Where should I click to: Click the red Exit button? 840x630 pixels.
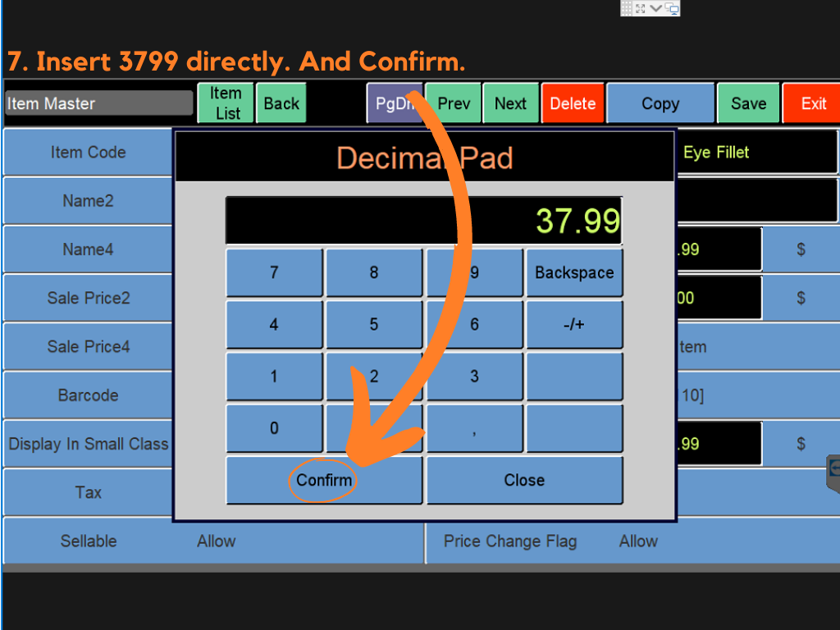point(813,103)
